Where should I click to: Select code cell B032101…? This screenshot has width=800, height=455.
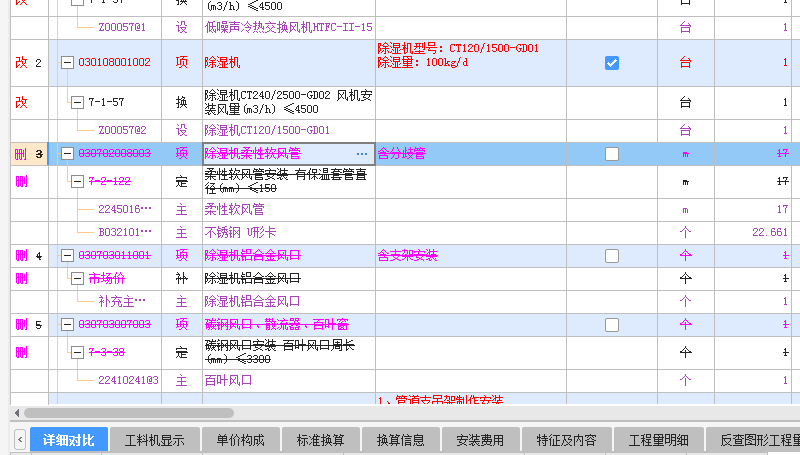[x=105, y=233]
